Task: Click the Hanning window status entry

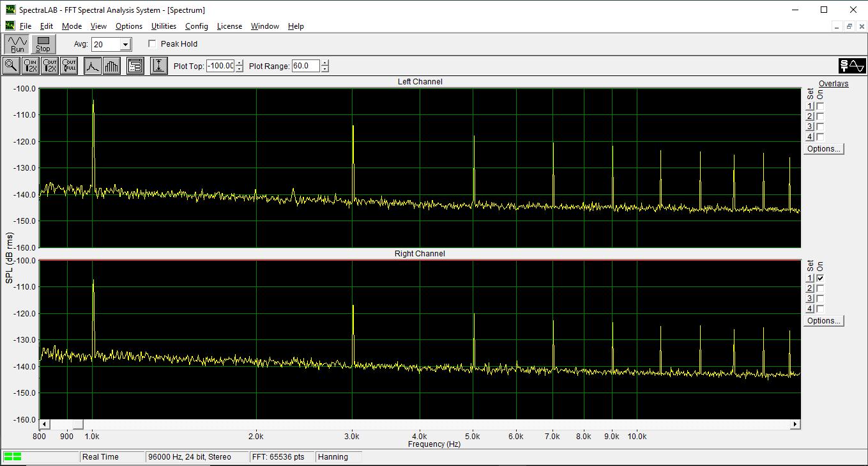Action: pyautogui.click(x=339, y=457)
